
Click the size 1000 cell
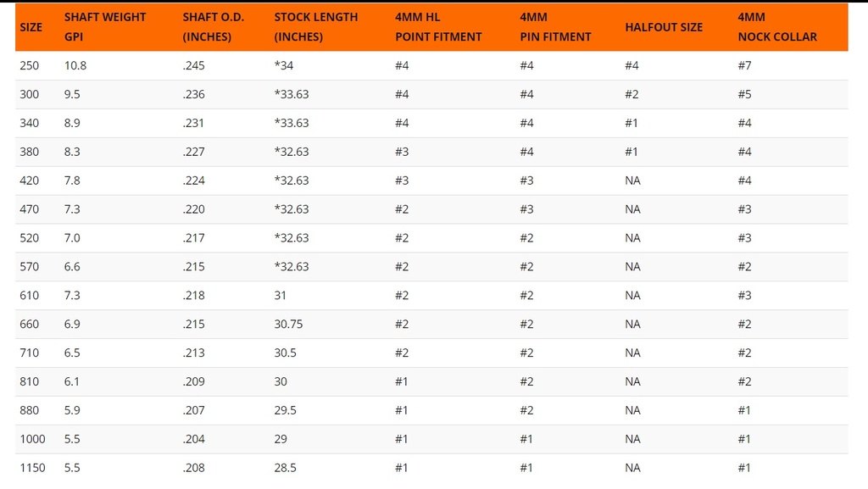(33, 439)
